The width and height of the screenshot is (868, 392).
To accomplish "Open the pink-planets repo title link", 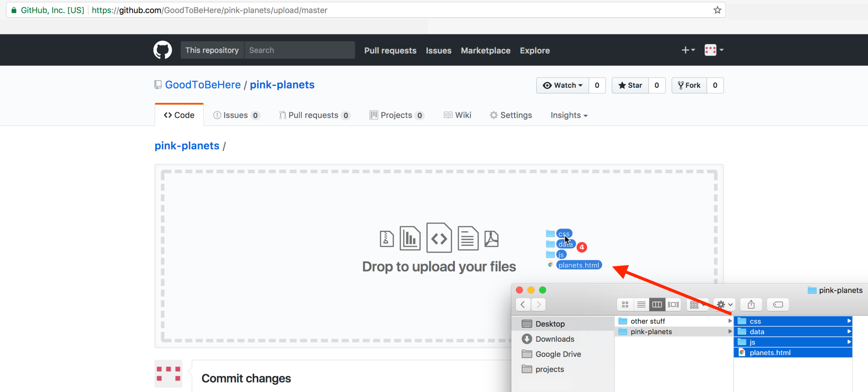I will click(x=282, y=85).
